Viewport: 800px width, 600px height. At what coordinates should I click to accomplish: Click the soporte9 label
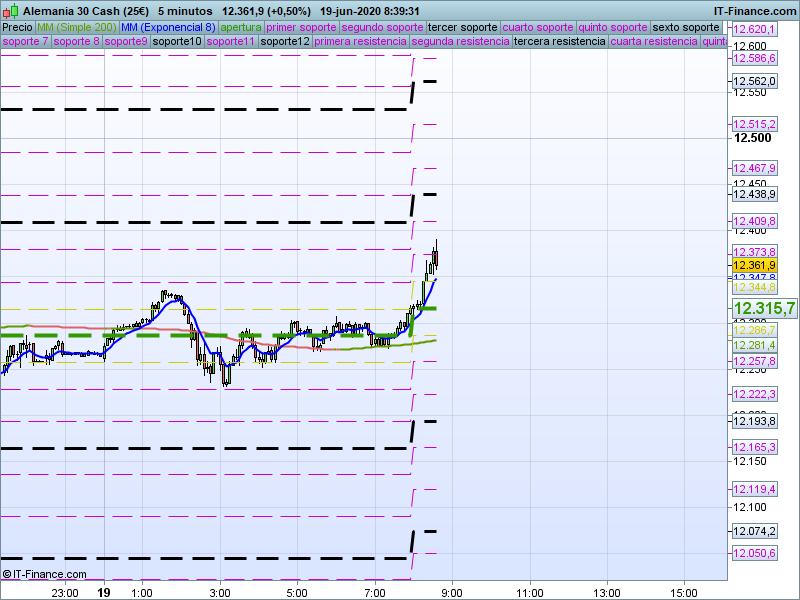tap(126, 41)
